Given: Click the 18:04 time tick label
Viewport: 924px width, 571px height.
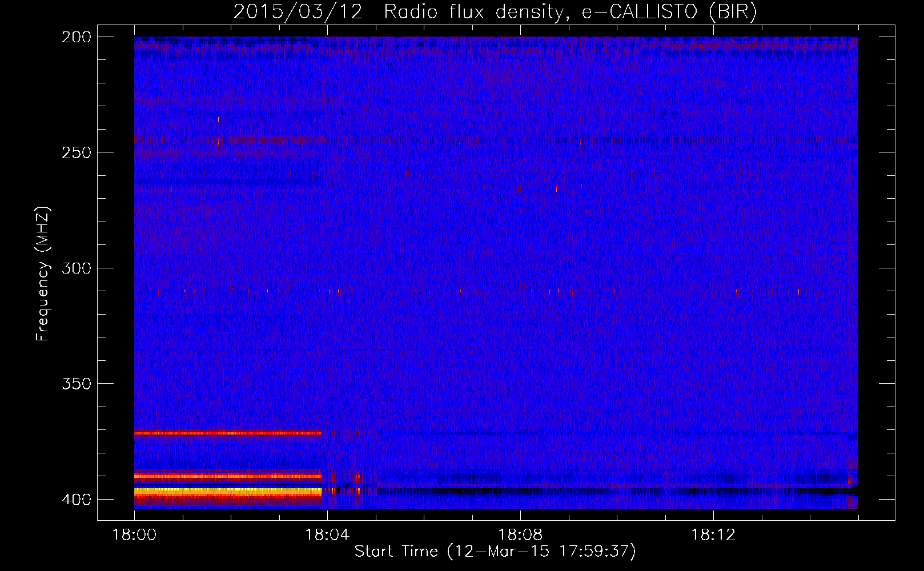Looking at the screenshot, I should point(327,535).
